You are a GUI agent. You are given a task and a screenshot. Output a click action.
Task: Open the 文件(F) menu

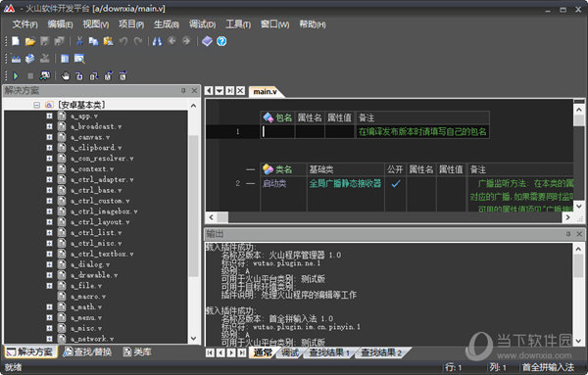[x=24, y=24]
